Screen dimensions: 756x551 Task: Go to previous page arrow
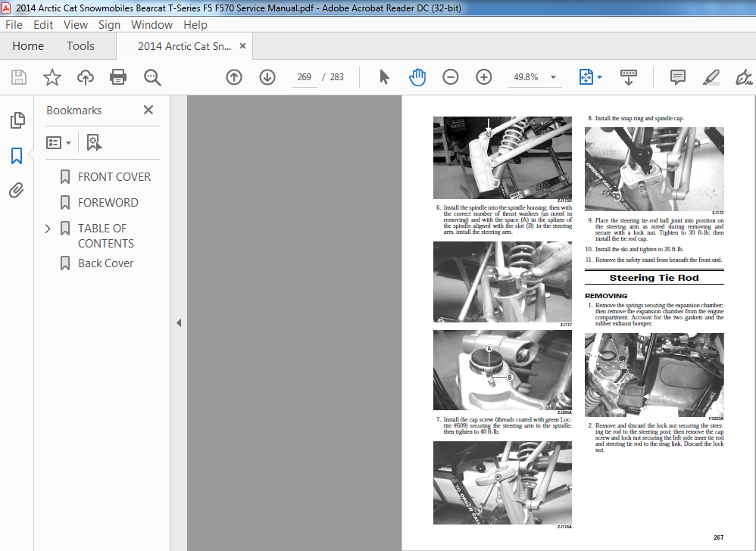234,77
